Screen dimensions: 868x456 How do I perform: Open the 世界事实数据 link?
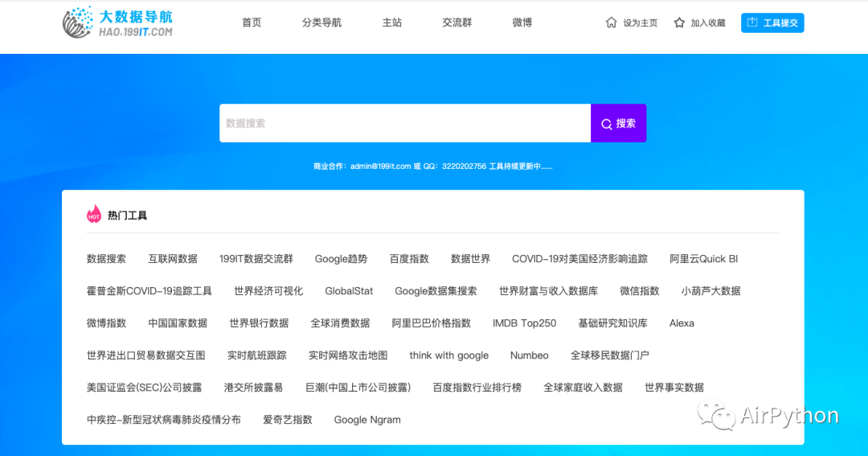point(674,388)
